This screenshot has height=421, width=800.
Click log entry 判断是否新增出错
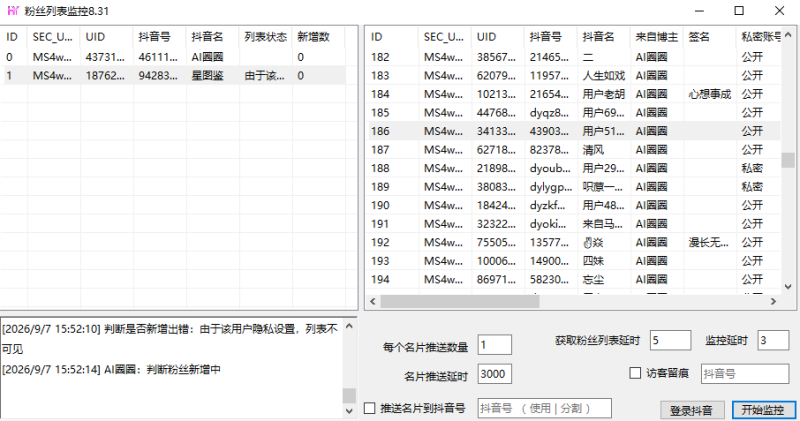pyautogui.click(x=170, y=339)
